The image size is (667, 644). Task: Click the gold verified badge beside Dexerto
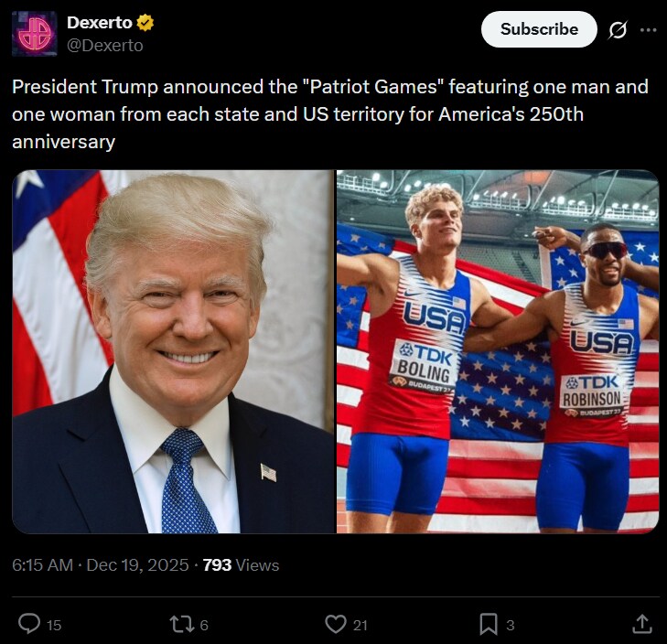(145, 23)
